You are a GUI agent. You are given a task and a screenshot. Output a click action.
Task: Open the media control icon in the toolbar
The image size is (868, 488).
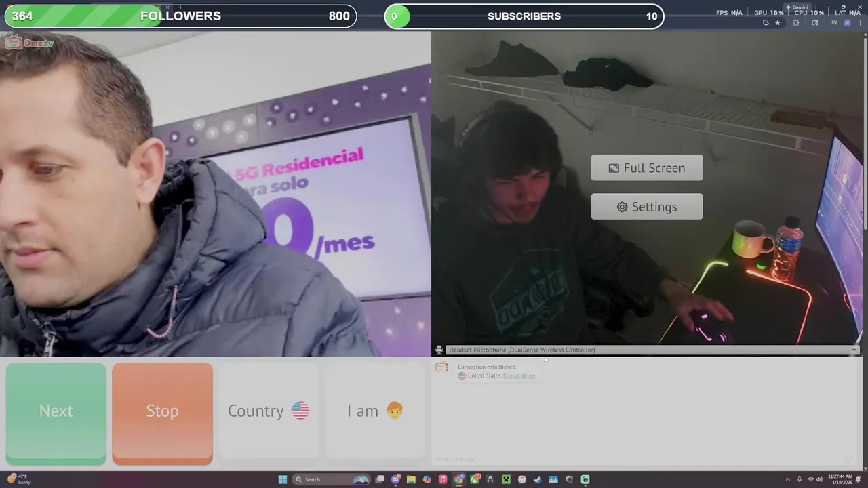tap(834, 23)
